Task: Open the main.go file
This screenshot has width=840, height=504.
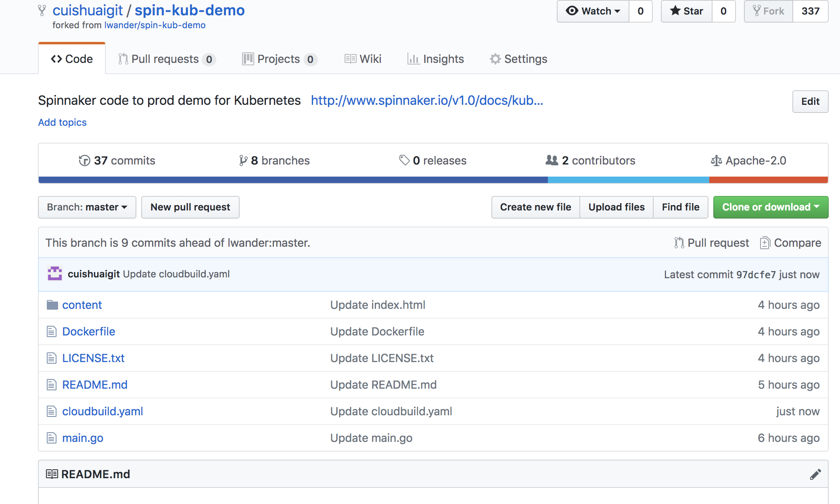Action: coord(83,438)
